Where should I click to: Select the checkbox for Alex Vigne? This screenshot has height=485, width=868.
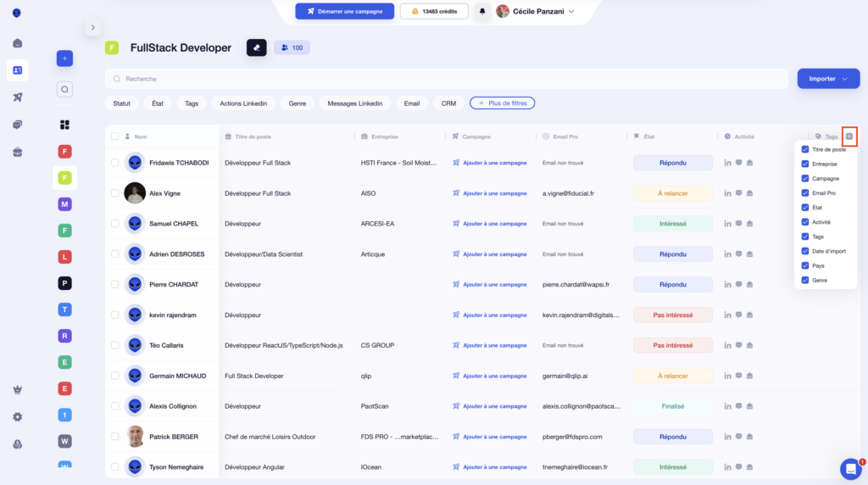114,193
